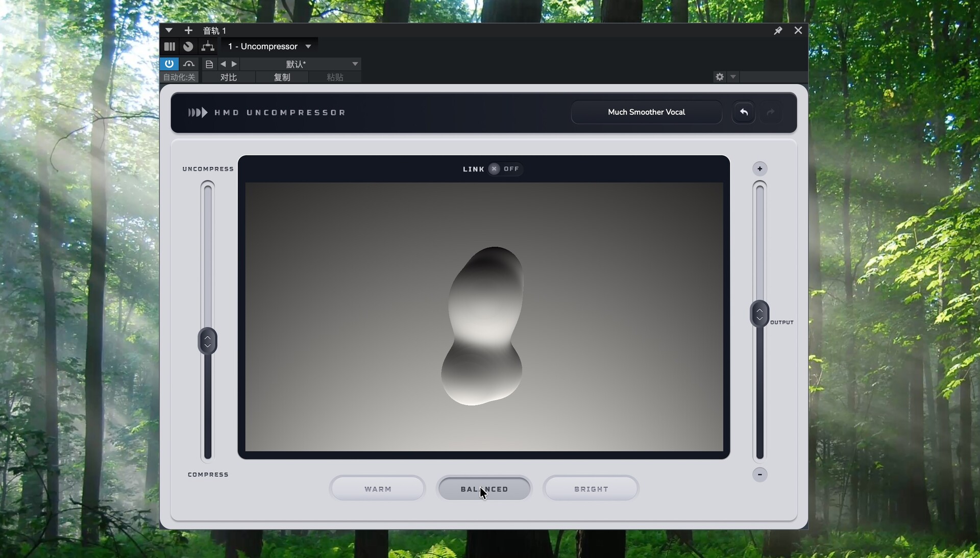Load next preset with right arrow
This screenshot has width=980, height=558.
234,64
